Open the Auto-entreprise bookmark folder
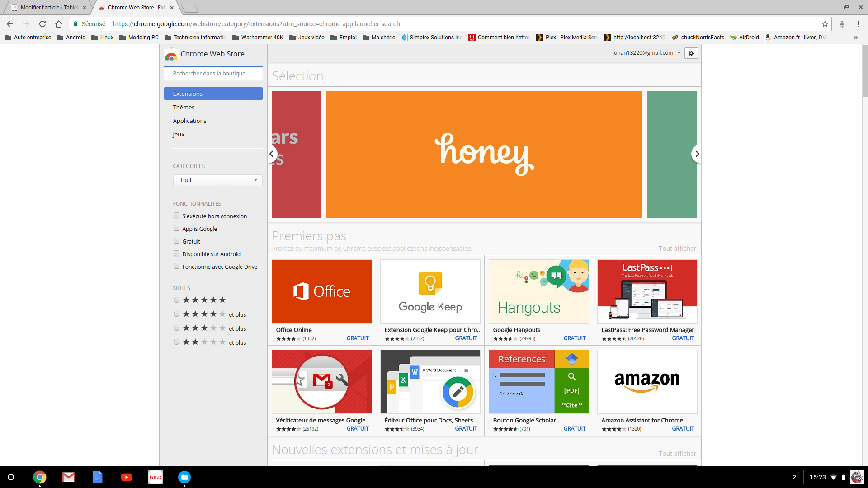The image size is (868, 488). click(x=28, y=38)
